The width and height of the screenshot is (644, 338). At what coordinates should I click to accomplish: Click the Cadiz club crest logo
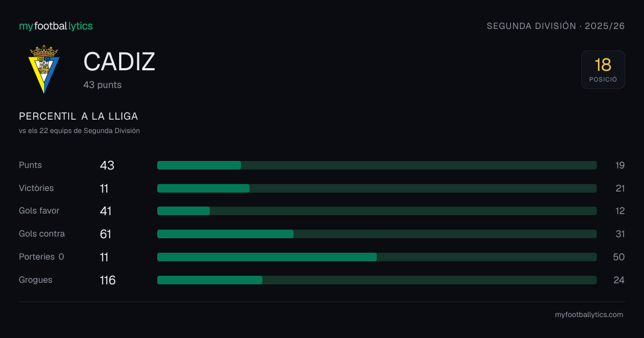[44, 69]
